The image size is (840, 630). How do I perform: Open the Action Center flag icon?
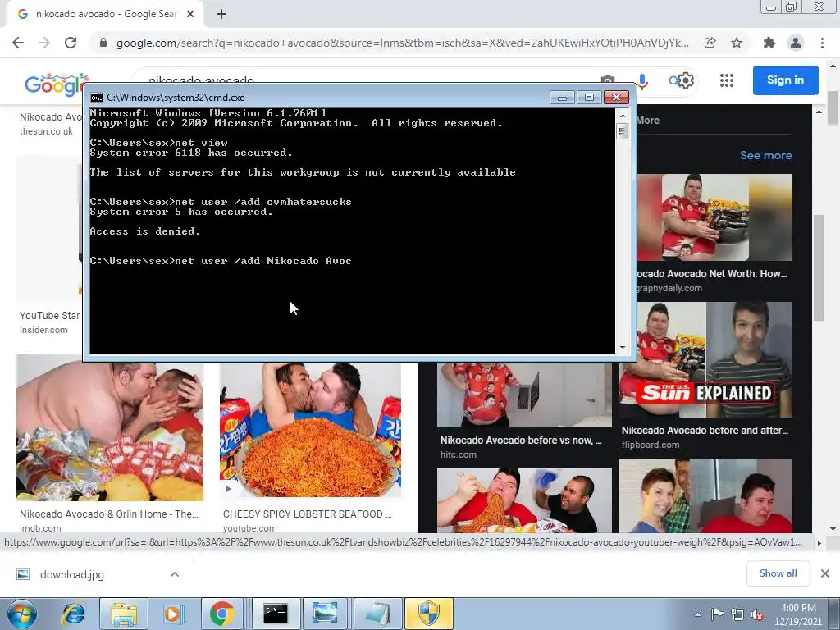click(717, 614)
